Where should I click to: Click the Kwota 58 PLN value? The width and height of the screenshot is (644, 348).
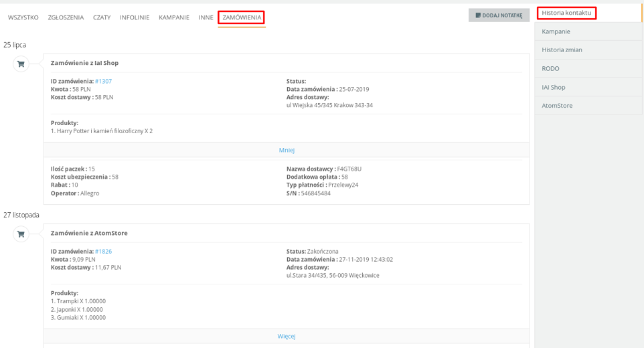coord(82,90)
